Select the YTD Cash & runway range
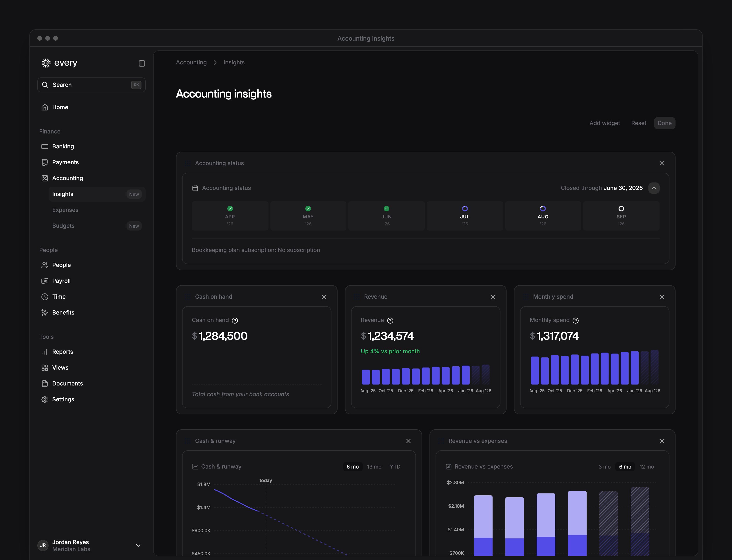 [x=395, y=467]
